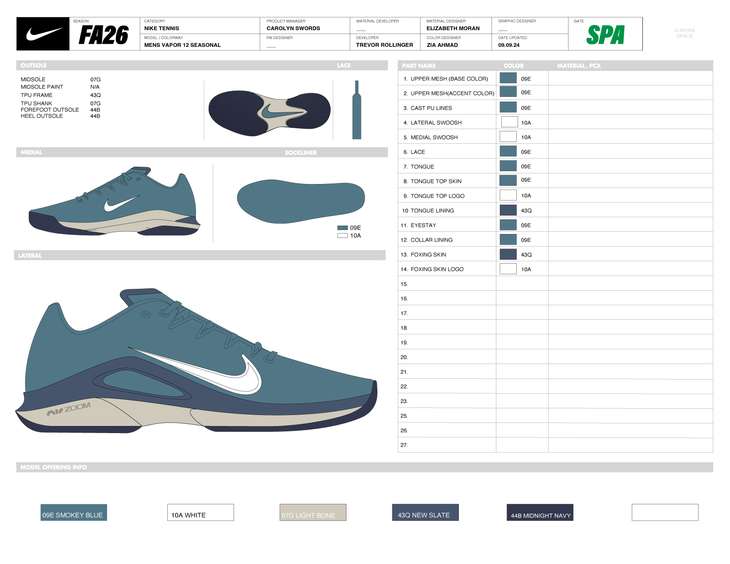Select the EYESTAY part name
The image size is (730, 564).
423,225
